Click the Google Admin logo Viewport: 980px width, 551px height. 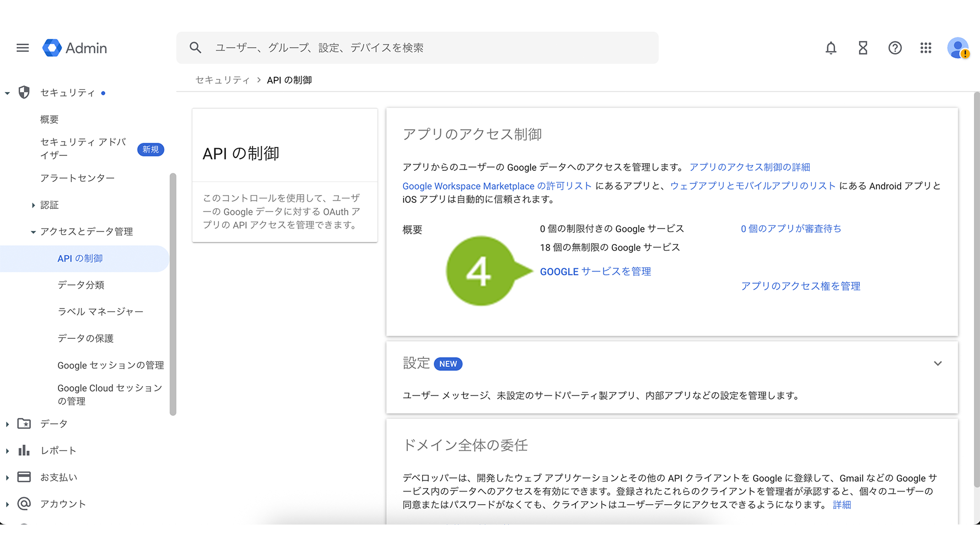tap(75, 48)
